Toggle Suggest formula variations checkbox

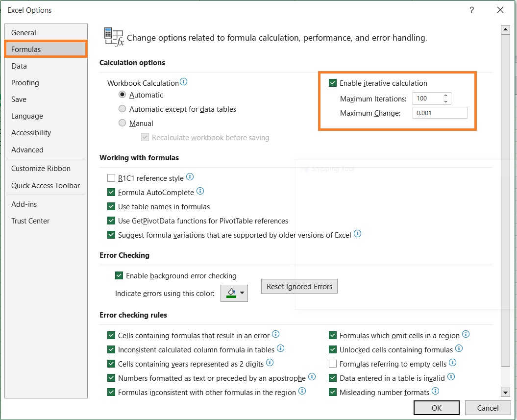pyautogui.click(x=111, y=235)
